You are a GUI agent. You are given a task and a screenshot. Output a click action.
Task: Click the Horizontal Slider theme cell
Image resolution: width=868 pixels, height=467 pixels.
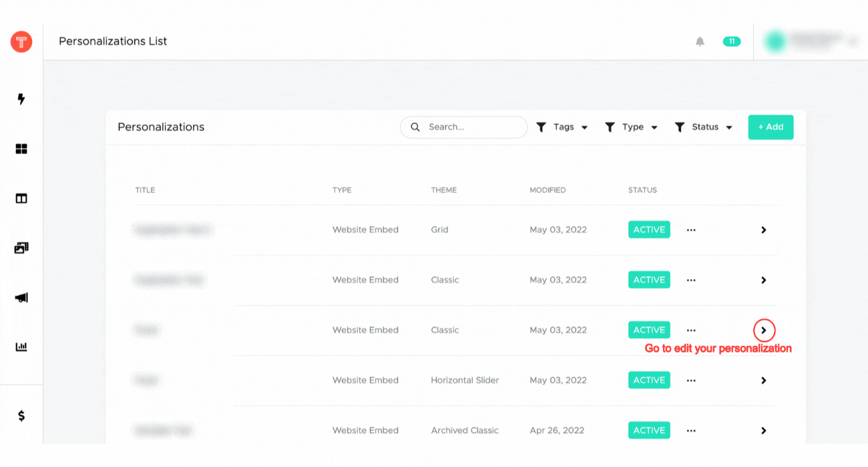(465, 380)
